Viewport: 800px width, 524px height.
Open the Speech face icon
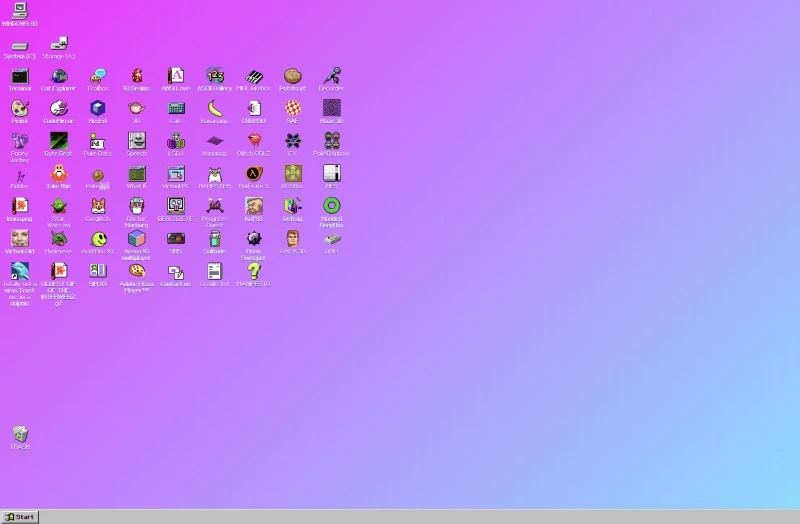click(x=136, y=141)
